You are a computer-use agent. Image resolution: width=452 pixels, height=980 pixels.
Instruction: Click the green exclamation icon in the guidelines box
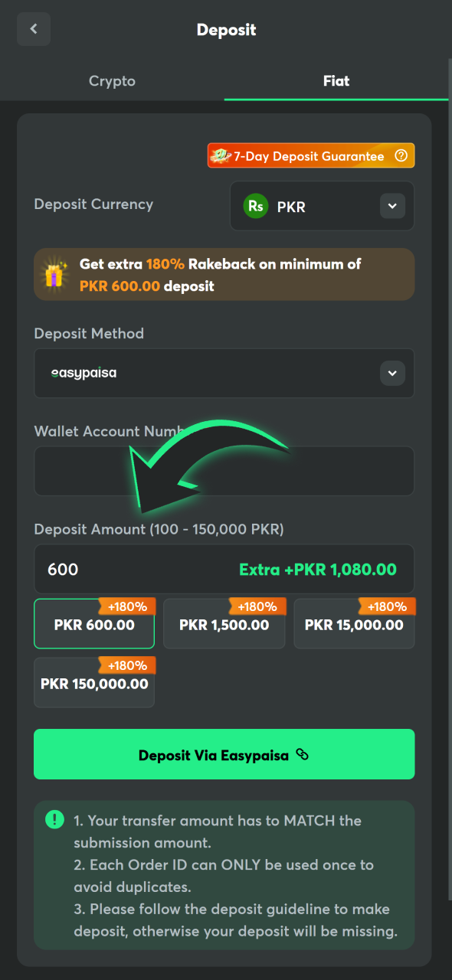[x=54, y=819]
